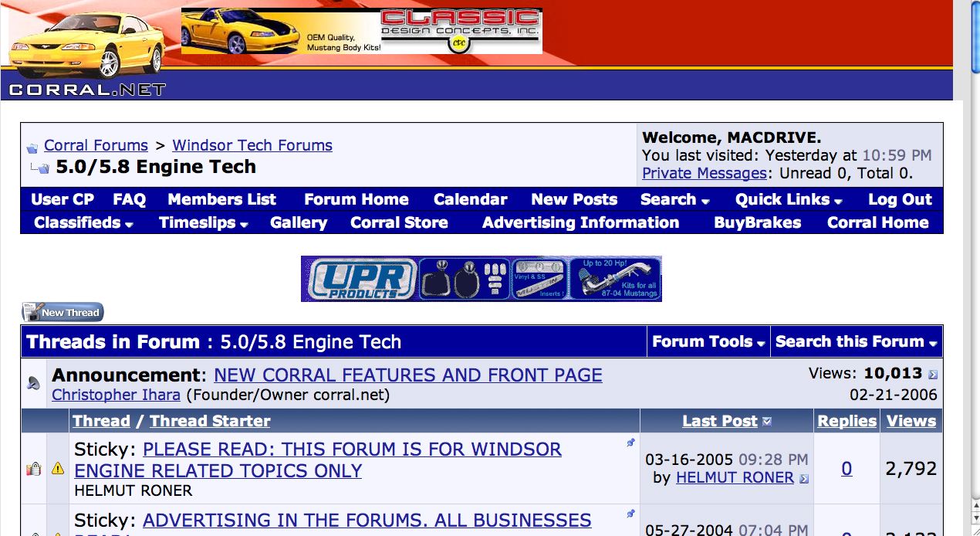Click the Corral.net yellow Mustang logo
The image size is (980, 536).
click(87, 50)
